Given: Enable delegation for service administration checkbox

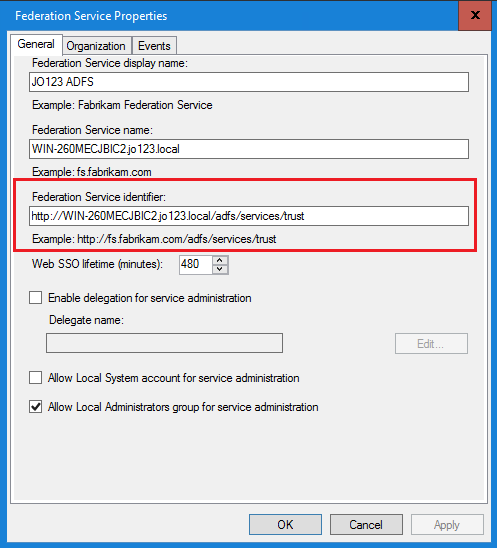Looking at the screenshot, I should tap(36, 298).
